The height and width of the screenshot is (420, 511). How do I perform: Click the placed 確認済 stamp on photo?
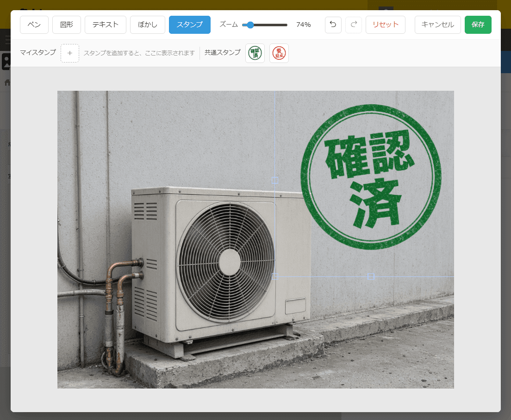(x=371, y=177)
